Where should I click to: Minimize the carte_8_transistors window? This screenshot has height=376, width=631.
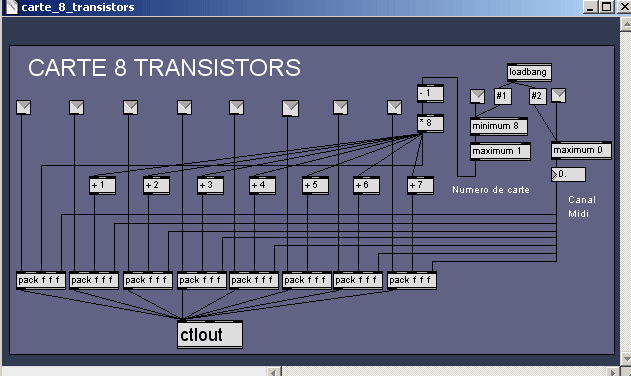[x=590, y=7]
